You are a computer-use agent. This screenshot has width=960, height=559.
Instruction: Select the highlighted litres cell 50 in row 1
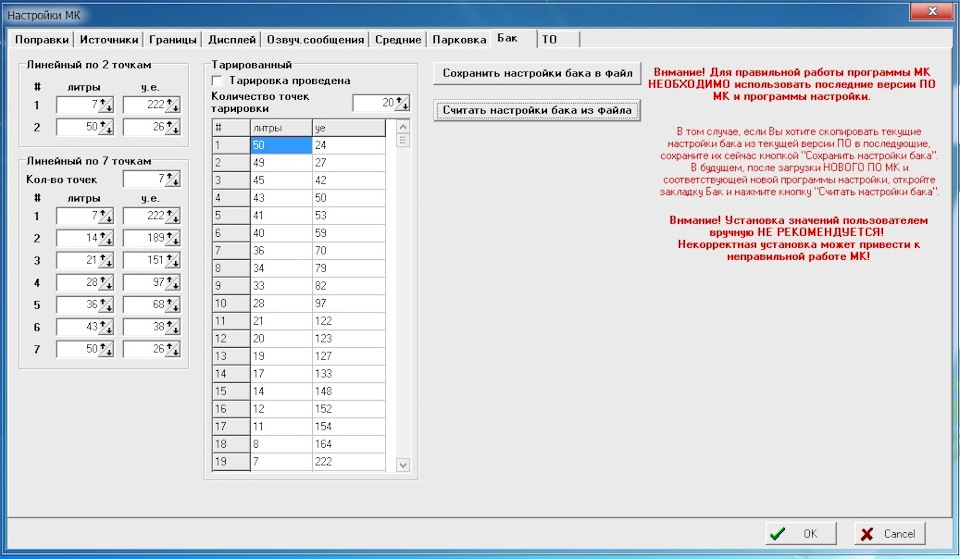pyautogui.click(x=281, y=145)
